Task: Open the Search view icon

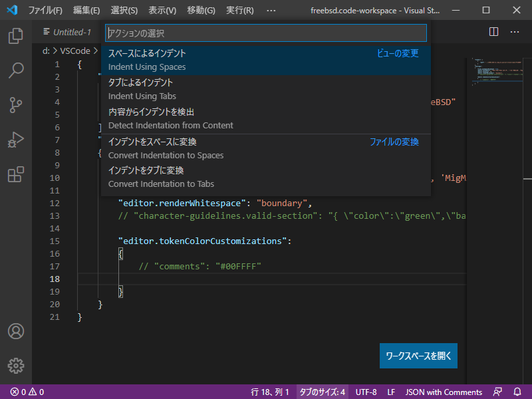Action: click(16, 70)
